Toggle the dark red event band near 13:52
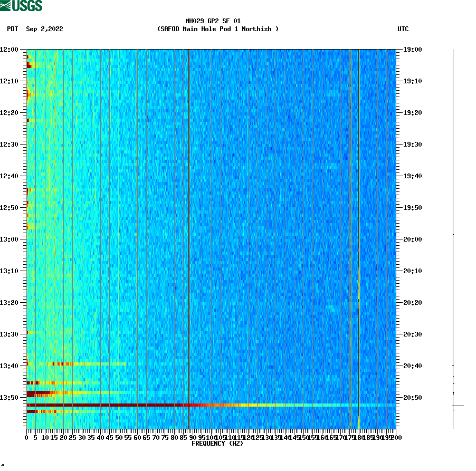Image resolution: width=476 pixels, height=471 pixels. click(x=158, y=407)
